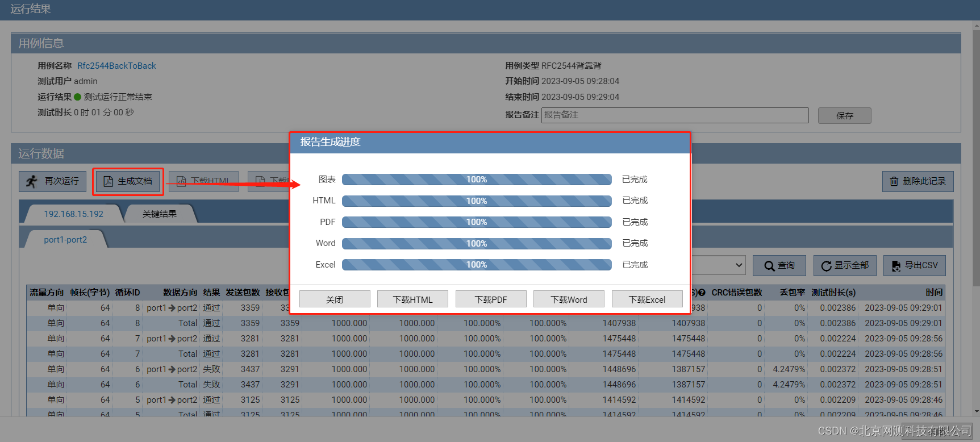The height and width of the screenshot is (442, 980).
Task: Click the Word progress bar
Action: (477, 244)
